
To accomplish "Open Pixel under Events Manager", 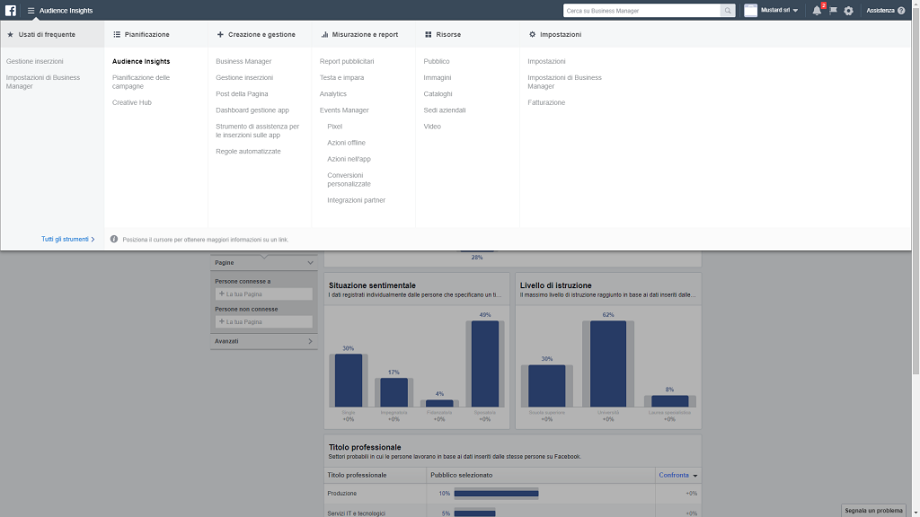I will point(334,126).
